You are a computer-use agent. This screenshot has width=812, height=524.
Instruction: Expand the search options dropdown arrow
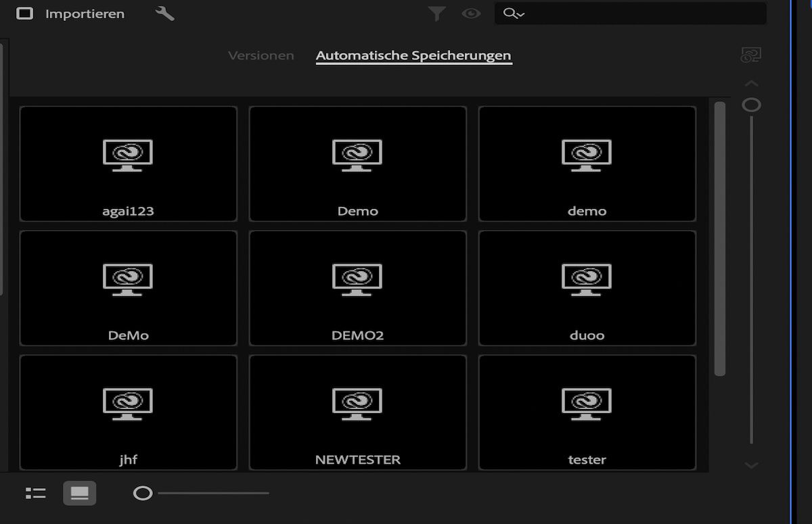pyautogui.click(x=519, y=15)
